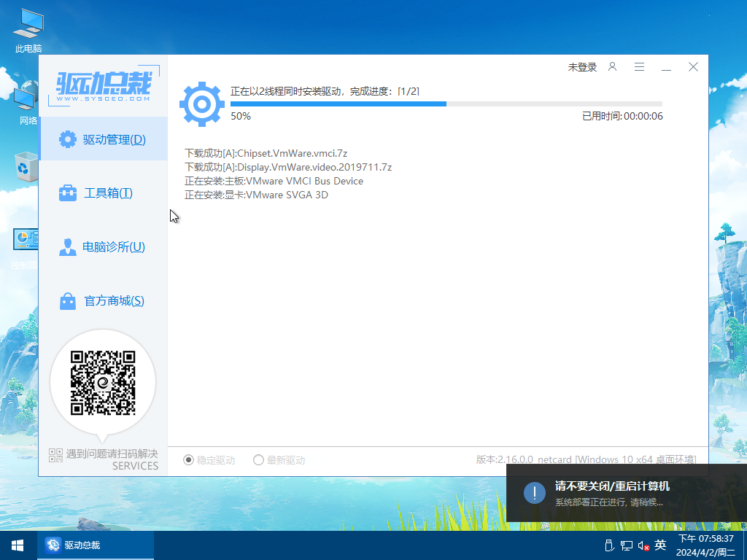Open 官方商城(S) store section
This screenshot has width=747, height=560.
(x=103, y=300)
